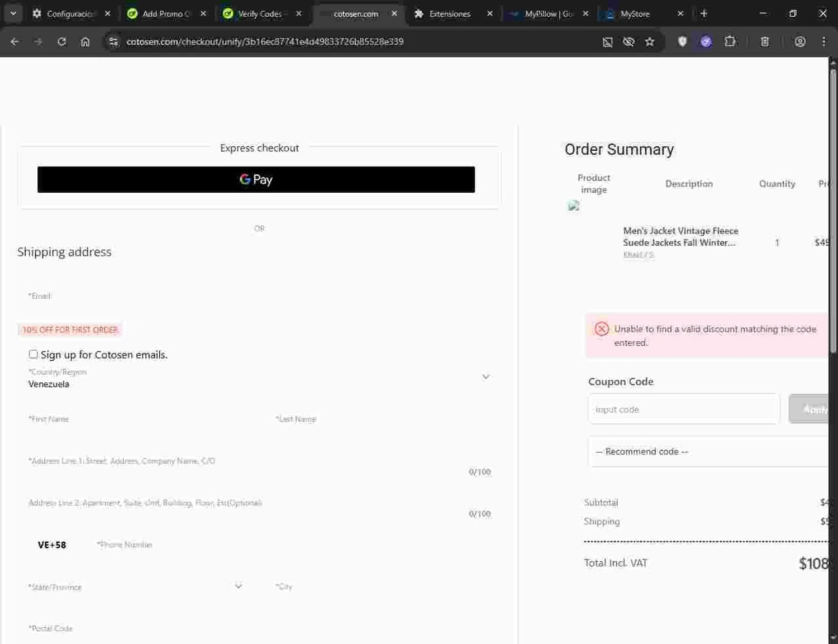Open the tab search dropdown arrow
This screenshot has width=838, height=644.
[13, 13]
